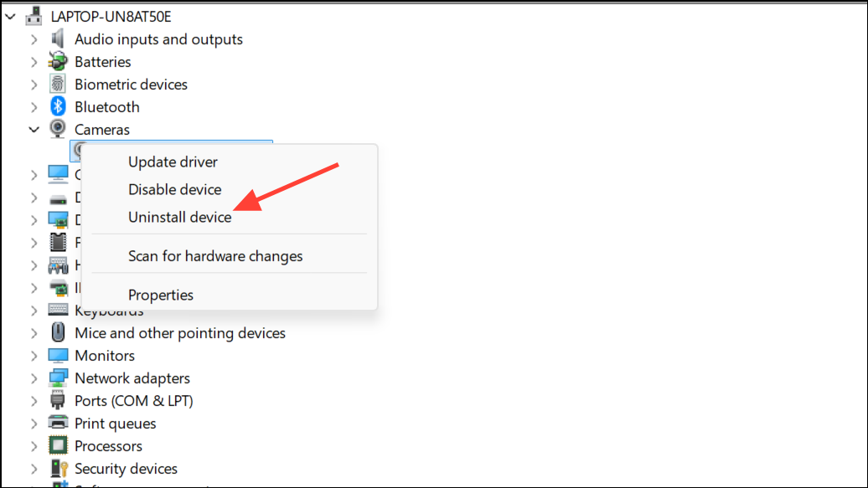
Task: Click the laptop icon beside LAPTOP-UN8AT50E
Action: click(x=34, y=15)
